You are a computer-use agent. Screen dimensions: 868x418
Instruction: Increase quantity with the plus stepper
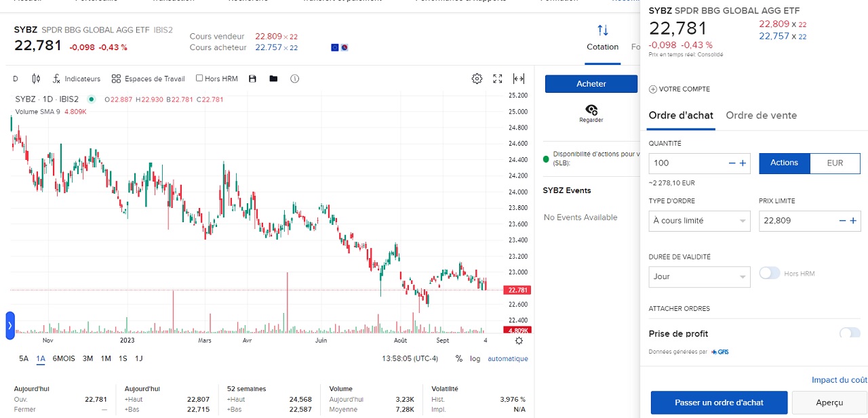(x=743, y=163)
